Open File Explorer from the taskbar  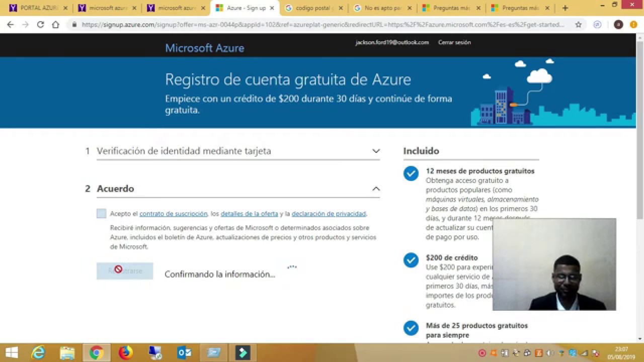pyautogui.click(x=67, y=352)
